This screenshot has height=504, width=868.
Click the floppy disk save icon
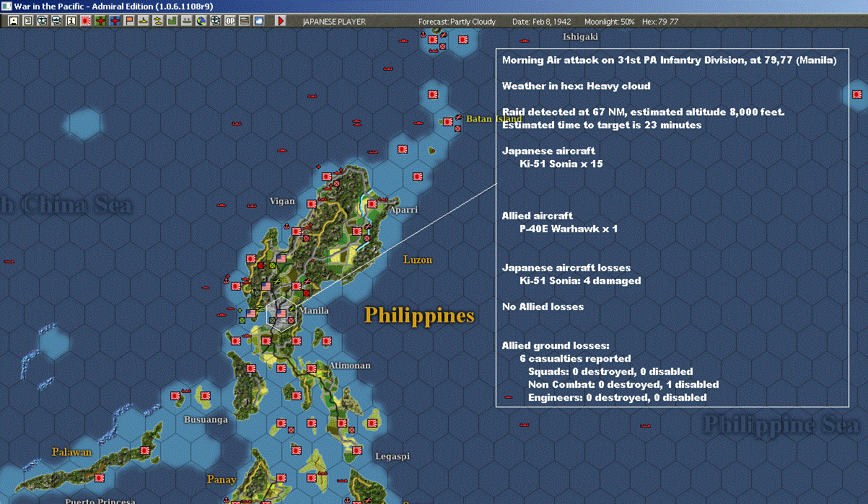tap(13, 21)
